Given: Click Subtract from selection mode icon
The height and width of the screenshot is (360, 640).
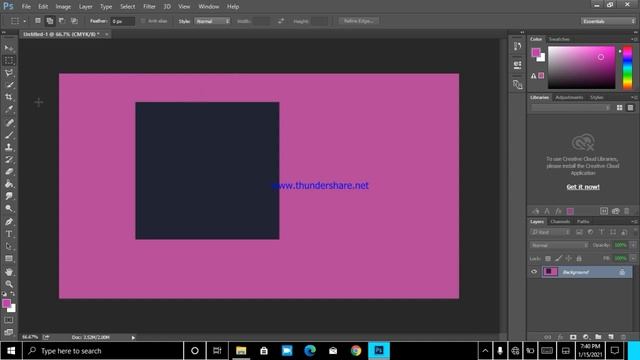Looking at the screenshot, I should click(x=62, y=21).
